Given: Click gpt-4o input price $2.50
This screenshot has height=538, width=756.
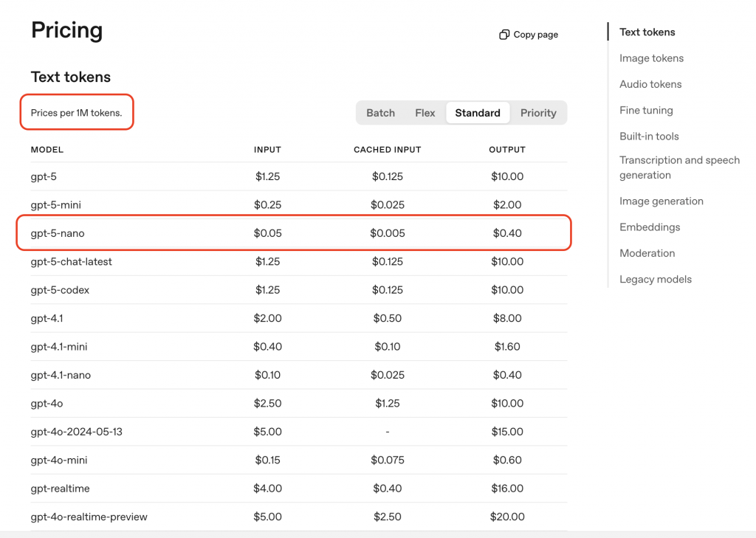Looking at the screenshot, I should pyautogui.click(x=267, y=404).
